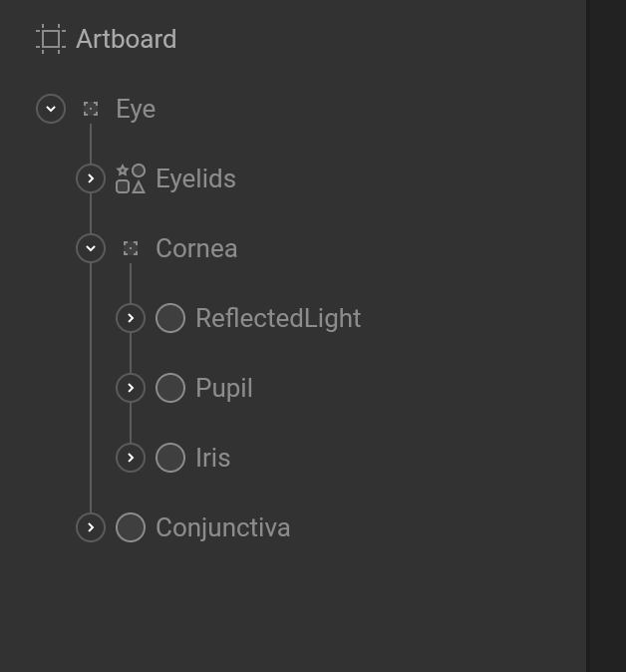Select the Pupil layer name
This screenshot has height=672, width=626.
click(224, 389)
